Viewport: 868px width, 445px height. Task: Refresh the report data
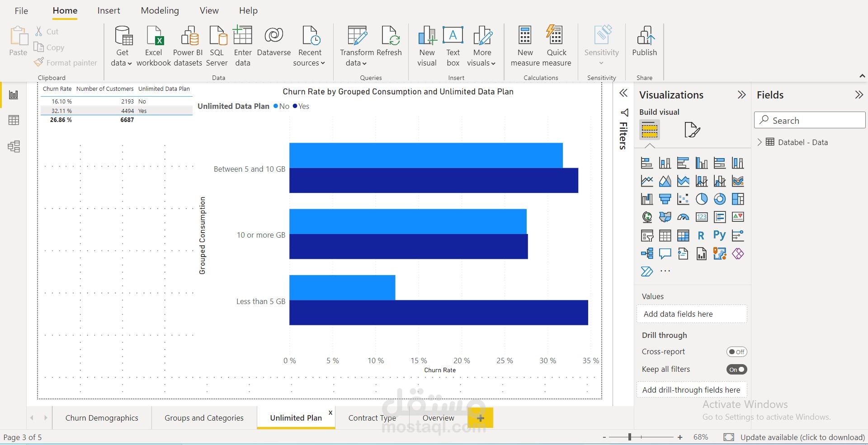point(389,42)
